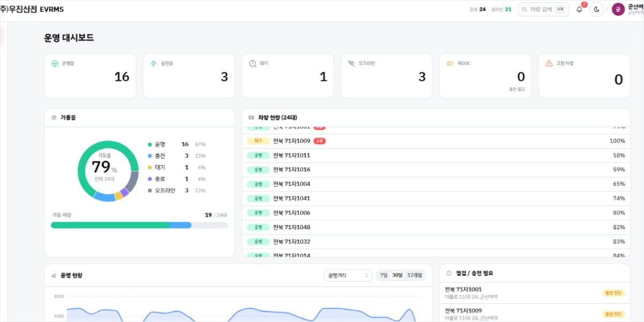Click the low battery icon on the 저SOC card

(x=450, y=63)
